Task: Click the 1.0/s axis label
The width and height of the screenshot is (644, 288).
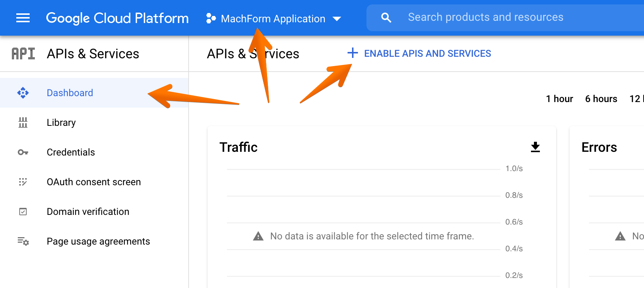Action: pyautogui.click(x=514, y=168)
